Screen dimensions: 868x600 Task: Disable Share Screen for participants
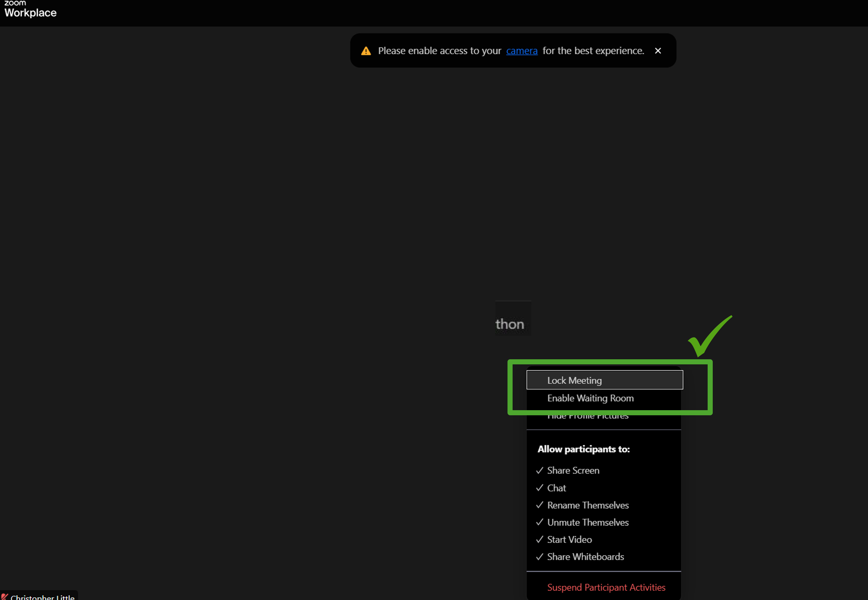click(x=573, y=470)
